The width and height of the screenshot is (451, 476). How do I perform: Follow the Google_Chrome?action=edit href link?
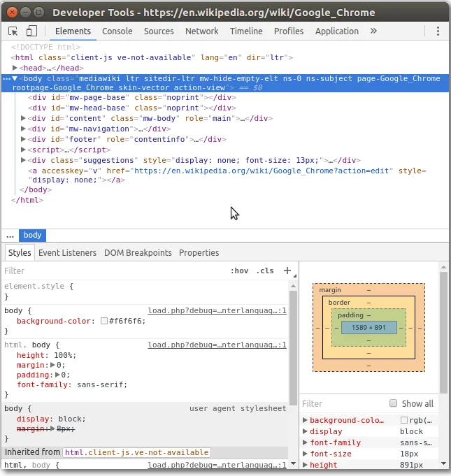tap(262, 171)
